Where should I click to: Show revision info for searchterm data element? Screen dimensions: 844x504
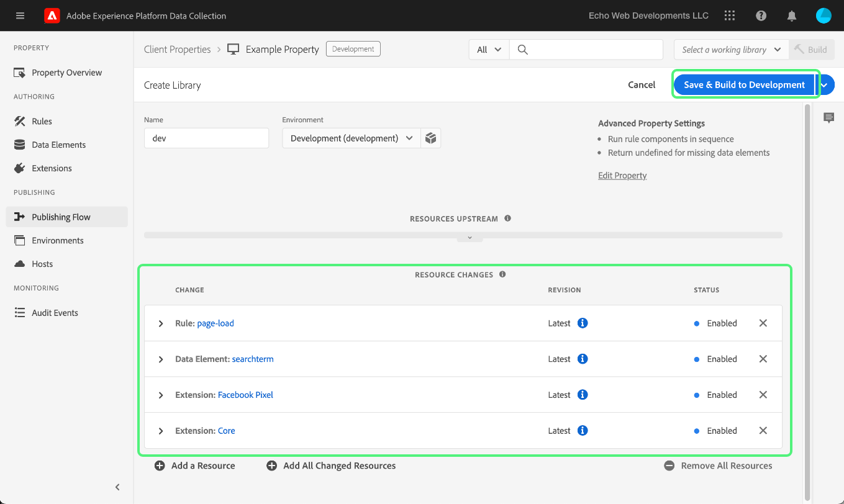(x=583, y=359)
